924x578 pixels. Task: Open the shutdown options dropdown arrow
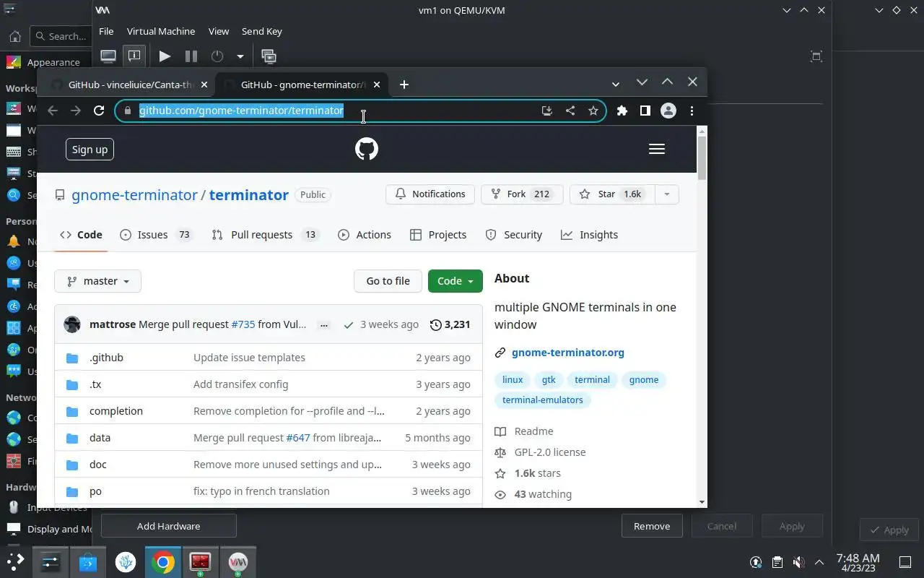(x=240, y=56)
